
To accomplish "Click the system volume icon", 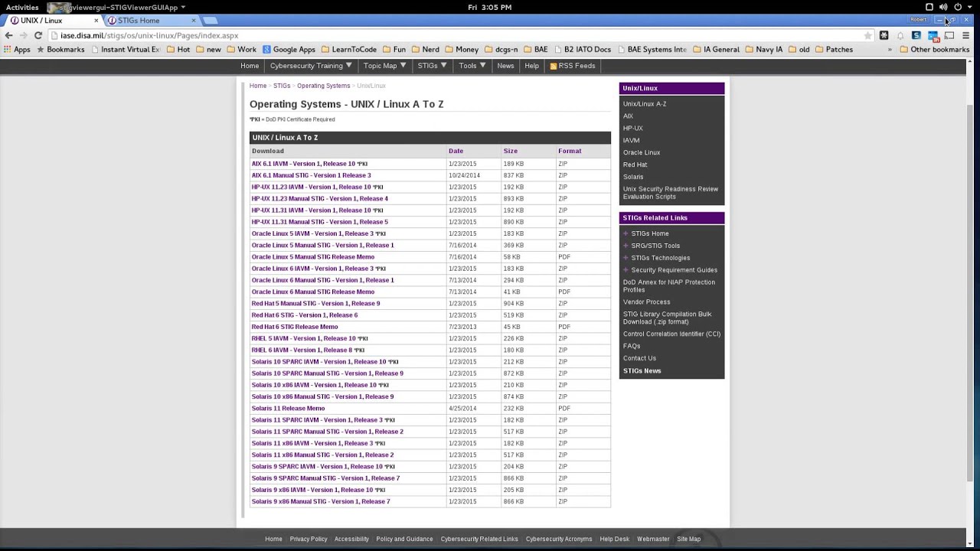I will pyautogui.click(x=943, y=7).
